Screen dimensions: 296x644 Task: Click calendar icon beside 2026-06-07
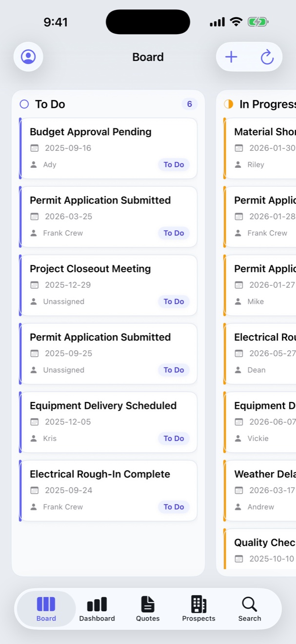point(238,422)
